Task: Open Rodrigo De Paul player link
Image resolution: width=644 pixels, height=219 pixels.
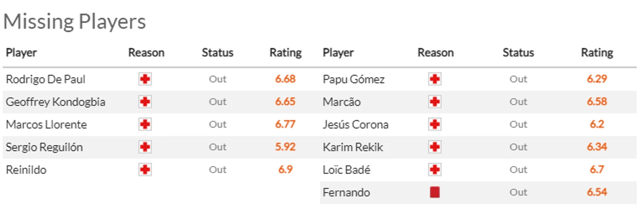Action: coord(45,79)
